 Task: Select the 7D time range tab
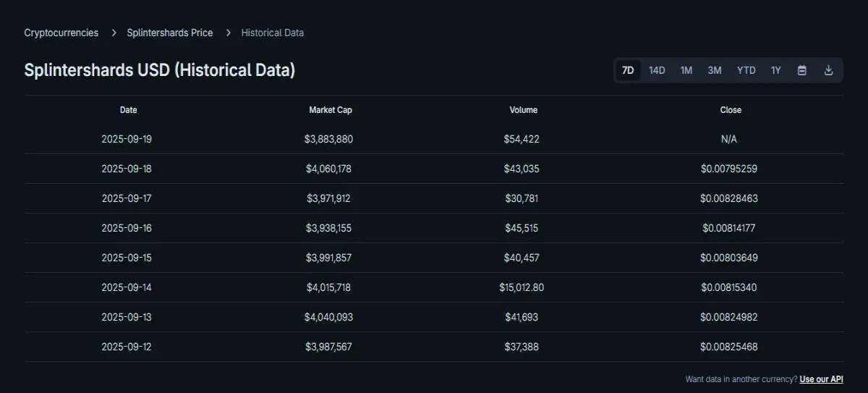click(x=628, y=70)
